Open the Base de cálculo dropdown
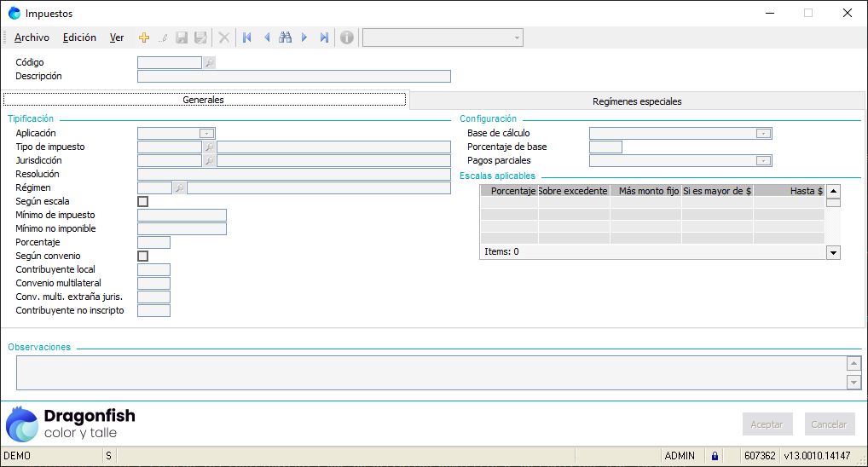Image resolution: width=868 pixels, height=467 pixels. [763, 133]
